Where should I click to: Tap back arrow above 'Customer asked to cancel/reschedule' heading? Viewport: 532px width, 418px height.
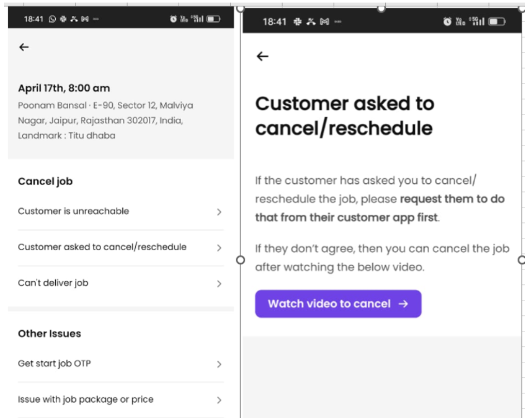coord(262,57)
